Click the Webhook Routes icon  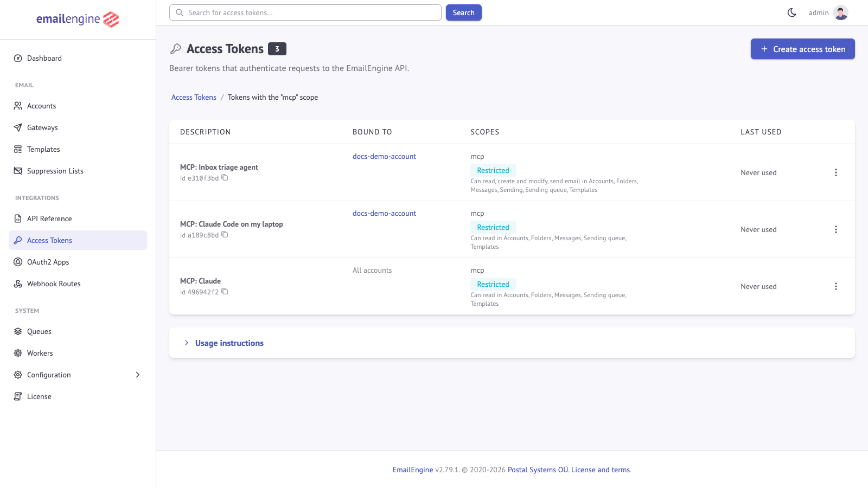18,284
